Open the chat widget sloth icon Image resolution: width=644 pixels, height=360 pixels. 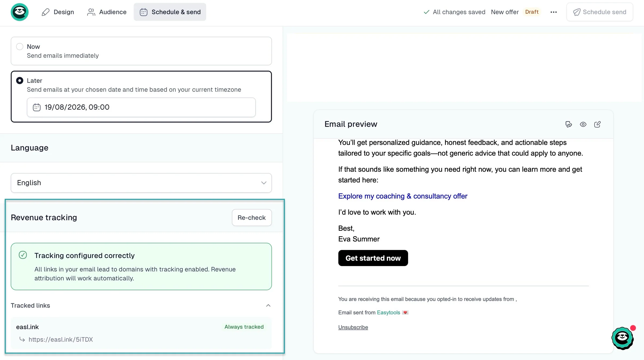coord(622,338)
